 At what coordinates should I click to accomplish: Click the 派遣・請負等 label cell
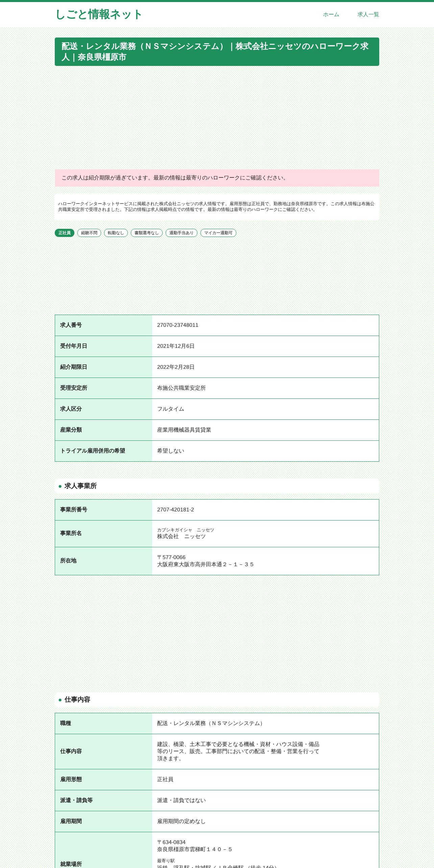(x=103, y=800)
